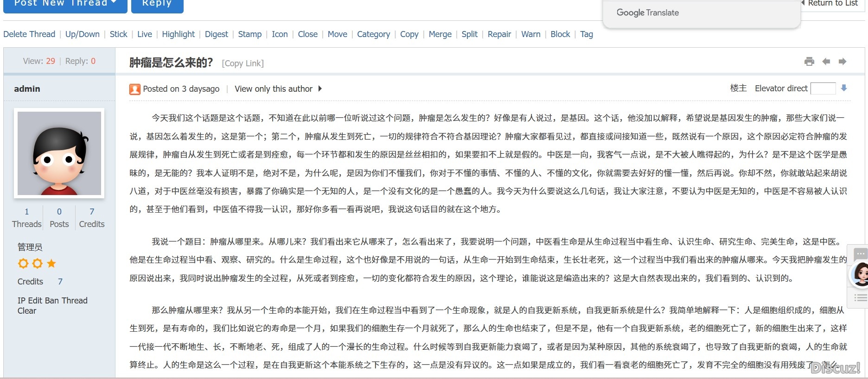This screenshot has width=868, height=379.
Task: Select Close thread option
Action: (308, 34)
